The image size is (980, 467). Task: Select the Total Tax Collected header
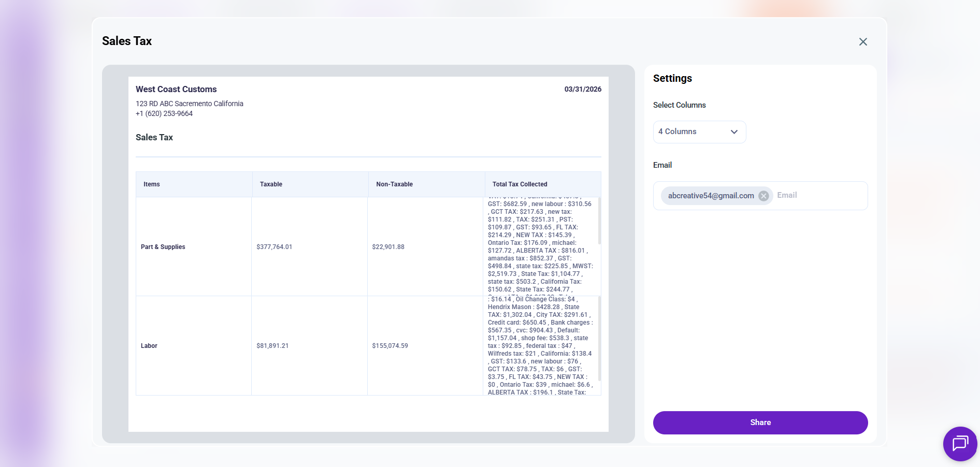click(x=520, y=184)
